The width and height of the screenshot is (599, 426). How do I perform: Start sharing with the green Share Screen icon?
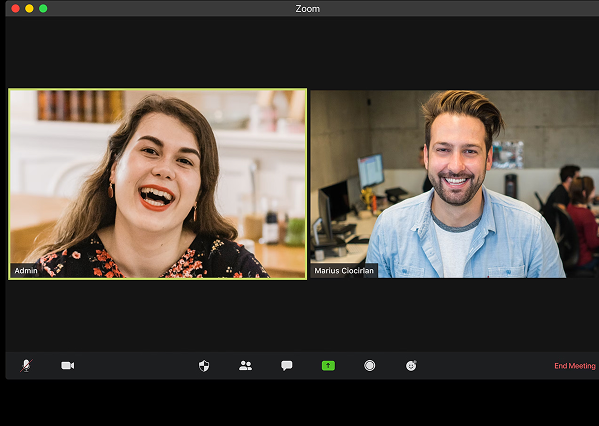328,366
